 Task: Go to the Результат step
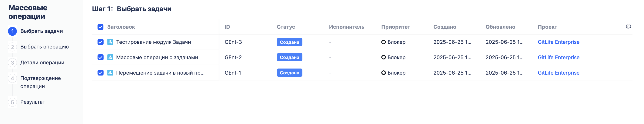(33, 102)
